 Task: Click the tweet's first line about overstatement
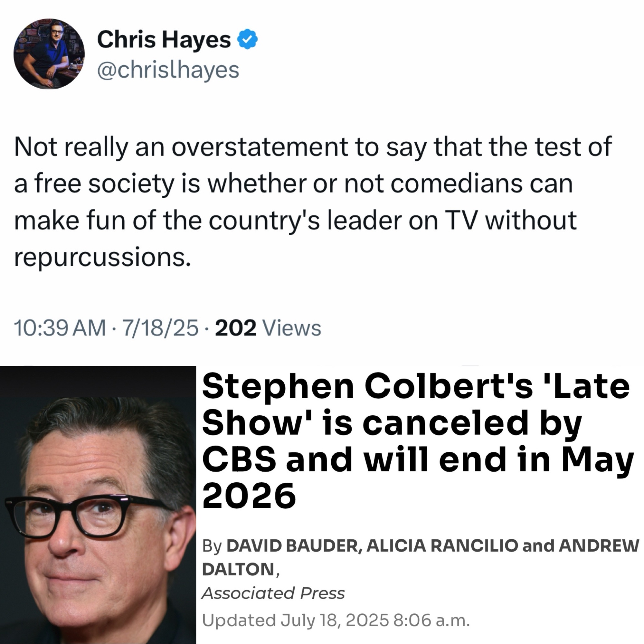click(313, 147)
